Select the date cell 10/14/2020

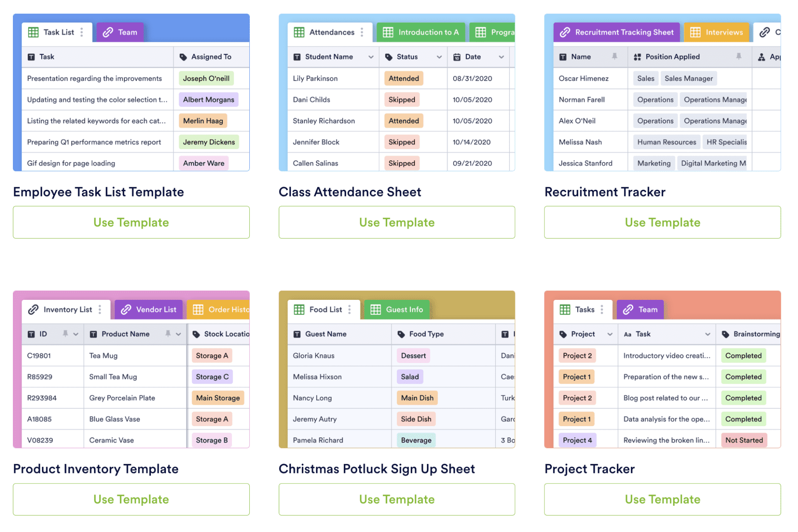tap(478, 142)
